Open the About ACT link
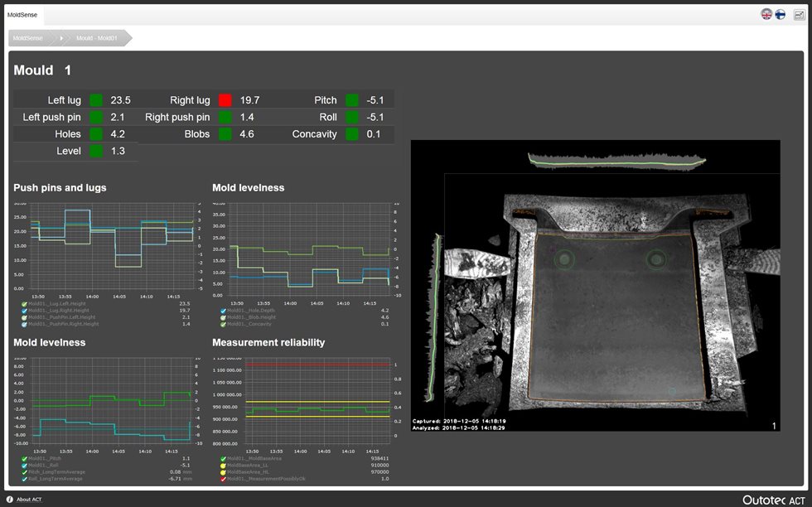The width and height of the screenshot is (812, 507). pos(27,500)
